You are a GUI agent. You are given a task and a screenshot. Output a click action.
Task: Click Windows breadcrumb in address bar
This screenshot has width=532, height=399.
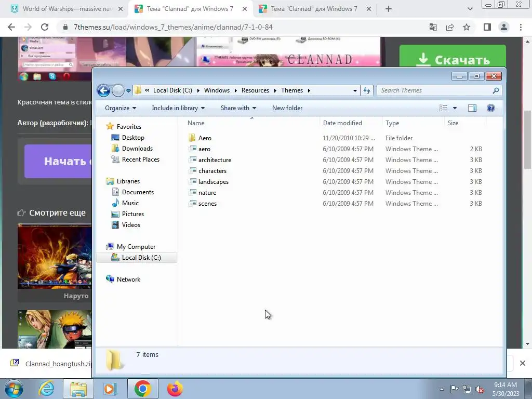[x=217, y=90]
